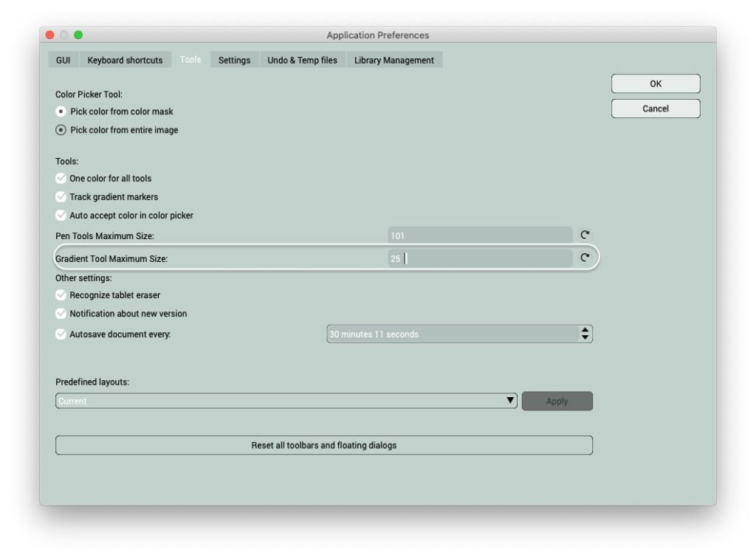Toggle Notification about new version
This screenshot has width=756, height=558.
pos(61,314)
